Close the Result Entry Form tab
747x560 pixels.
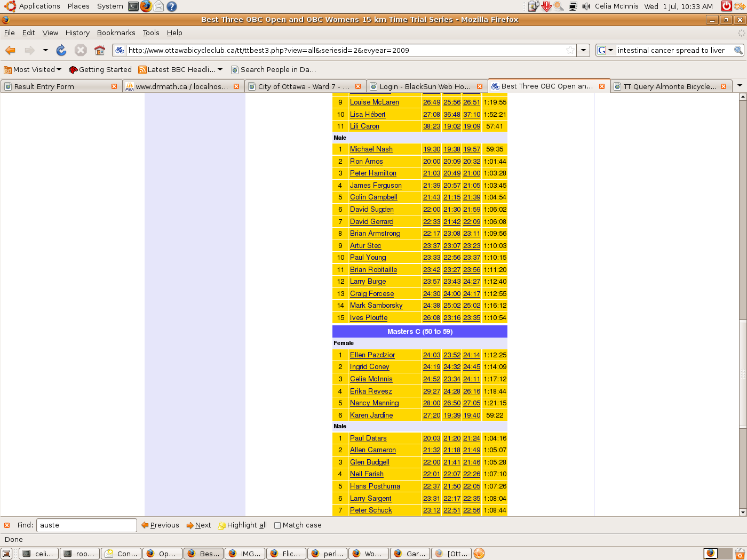[114, 86]
